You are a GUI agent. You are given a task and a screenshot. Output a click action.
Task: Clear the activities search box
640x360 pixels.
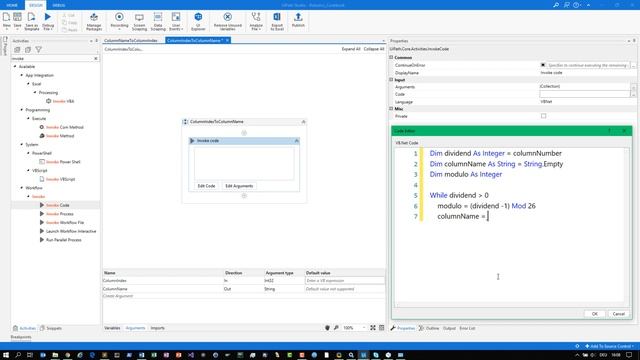pos(96,58)
